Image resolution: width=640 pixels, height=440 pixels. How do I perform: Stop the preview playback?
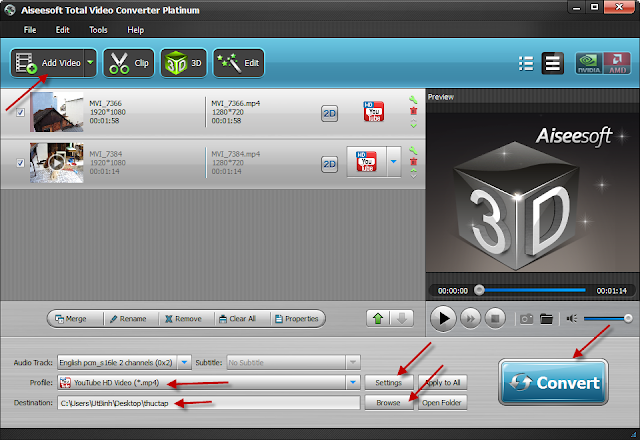tap(495, 318)
